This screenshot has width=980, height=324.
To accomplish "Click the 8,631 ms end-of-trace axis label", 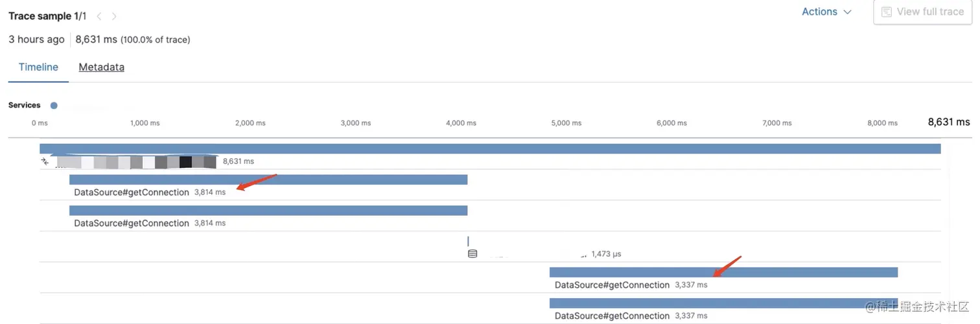I will [949, 122].
